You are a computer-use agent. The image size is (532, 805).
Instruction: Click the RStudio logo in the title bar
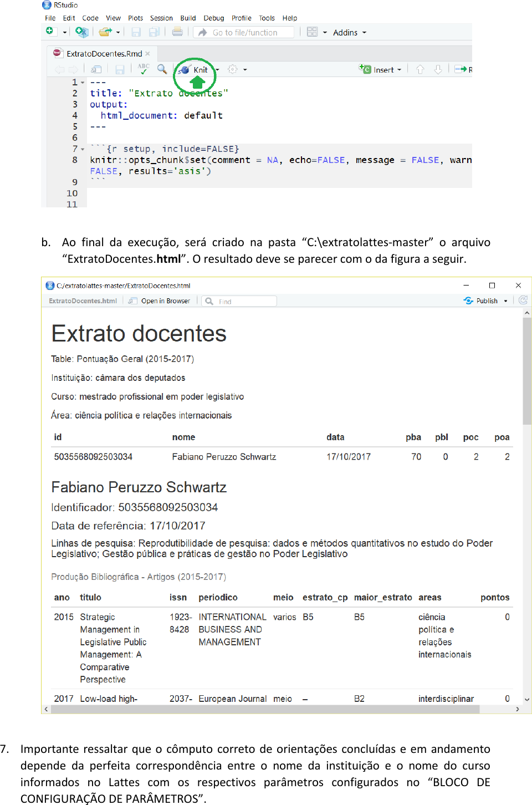click(x=47, y=5)
